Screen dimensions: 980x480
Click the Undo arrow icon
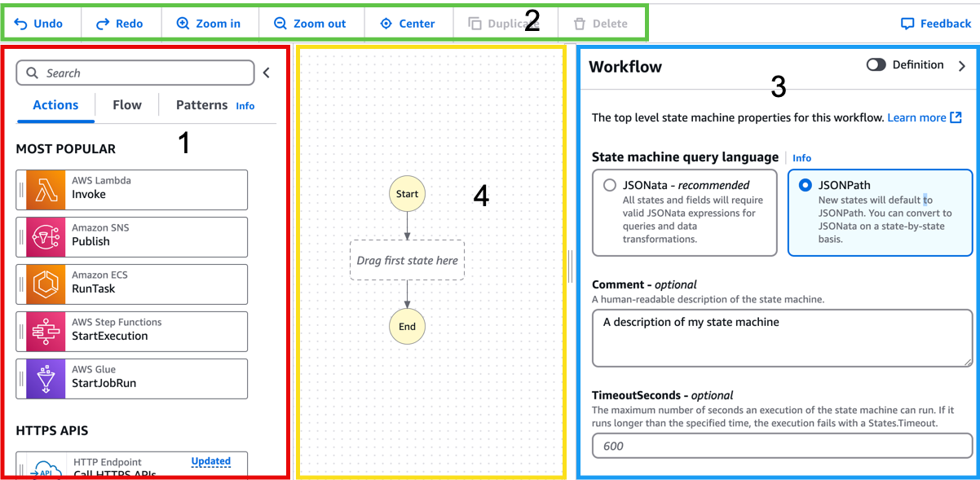coord(21,24)
